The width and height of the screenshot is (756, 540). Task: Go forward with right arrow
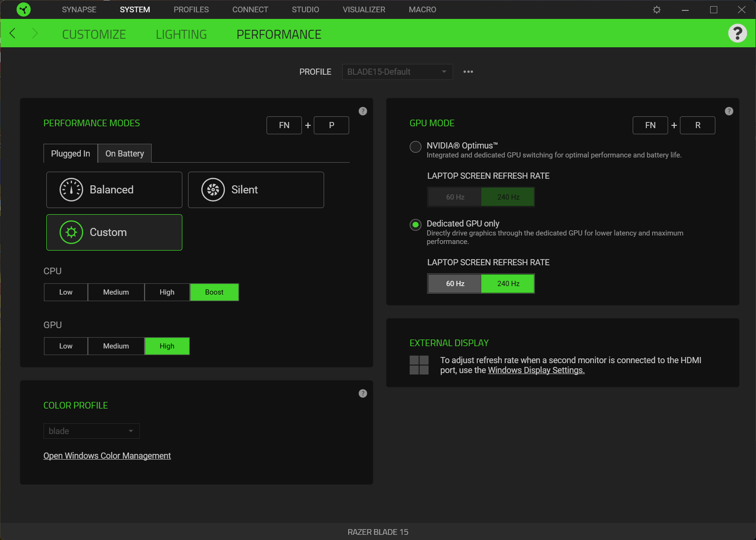point(34,33)
